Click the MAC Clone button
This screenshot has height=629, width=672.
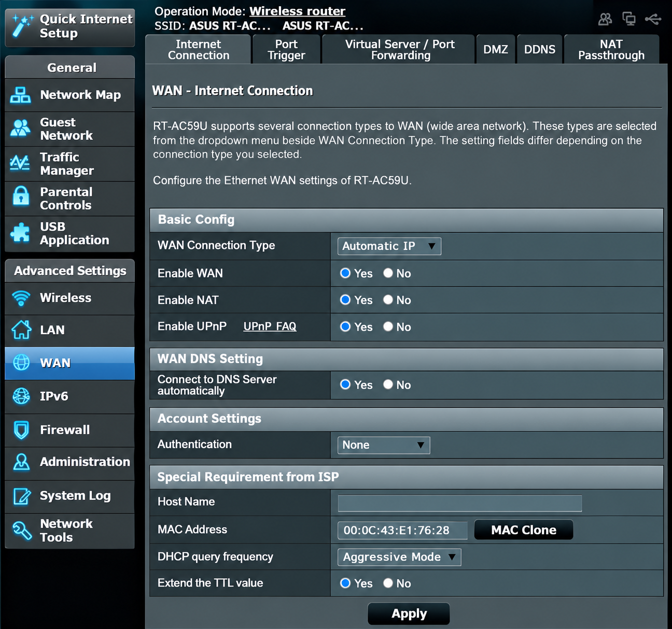pyautogui.click(x=524, y=530)
